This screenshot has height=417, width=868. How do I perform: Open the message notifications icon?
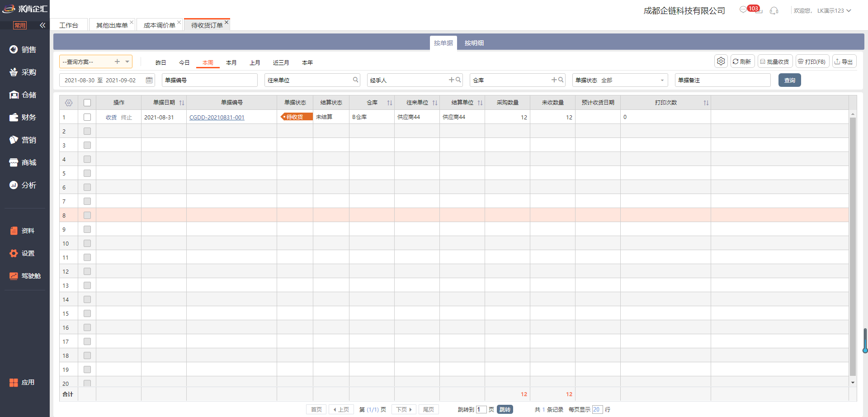click(743, 10)
